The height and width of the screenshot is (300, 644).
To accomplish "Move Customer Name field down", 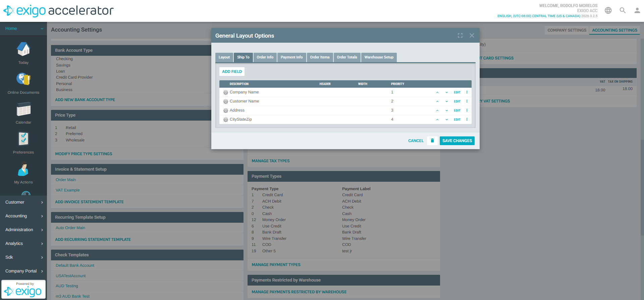I will tap(446, 101).
